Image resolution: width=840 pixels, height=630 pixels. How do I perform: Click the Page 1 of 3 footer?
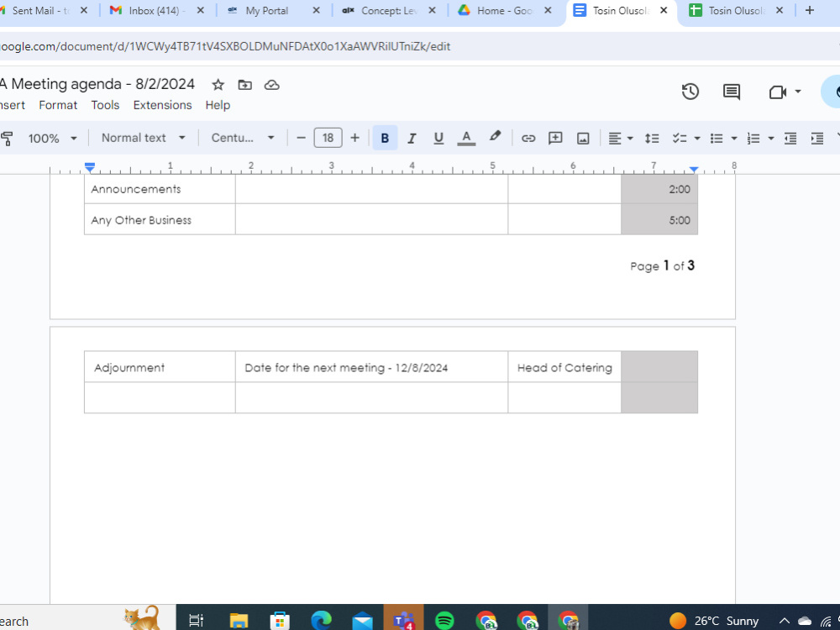coord(662,265)
